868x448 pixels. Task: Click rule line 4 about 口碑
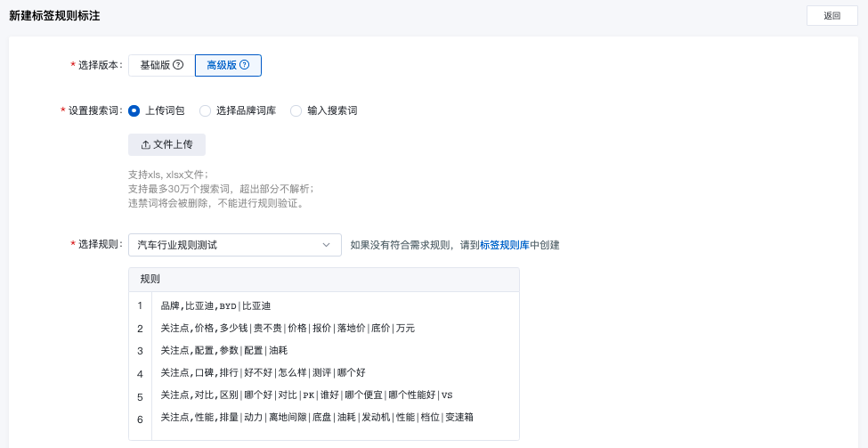pos(262,373)
